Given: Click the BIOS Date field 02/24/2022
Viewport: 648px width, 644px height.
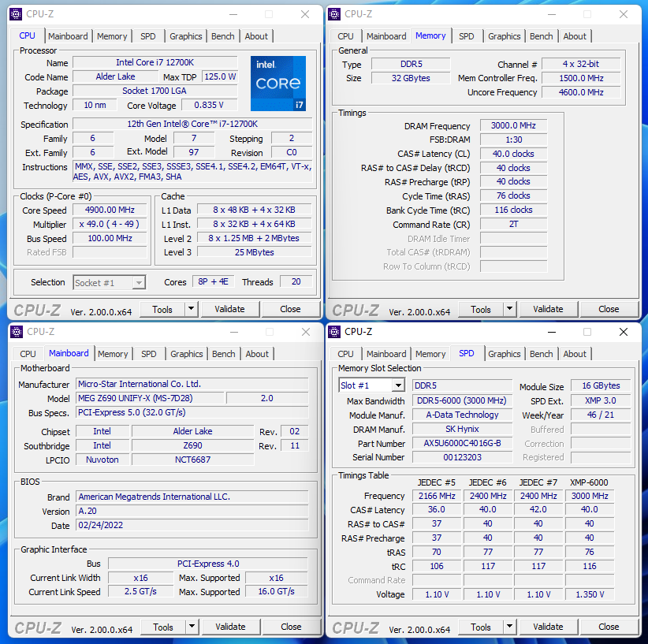Looking at the screenshot, I should pos(192,525).
